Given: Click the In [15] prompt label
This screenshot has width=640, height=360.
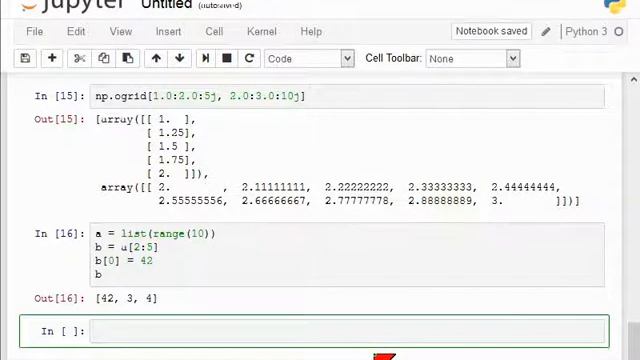Looking at the screenshot, I should pos(60,96).
